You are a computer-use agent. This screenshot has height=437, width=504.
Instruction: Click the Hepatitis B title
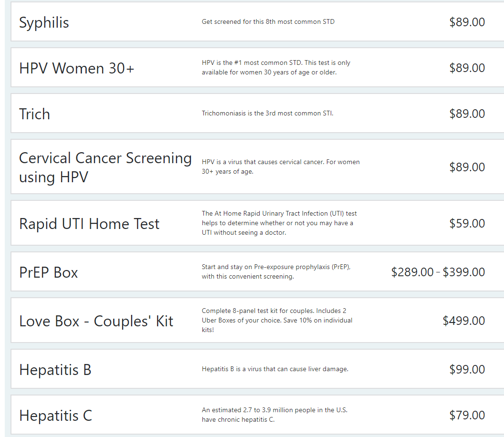pyautogui.click(x=55, y=370)
